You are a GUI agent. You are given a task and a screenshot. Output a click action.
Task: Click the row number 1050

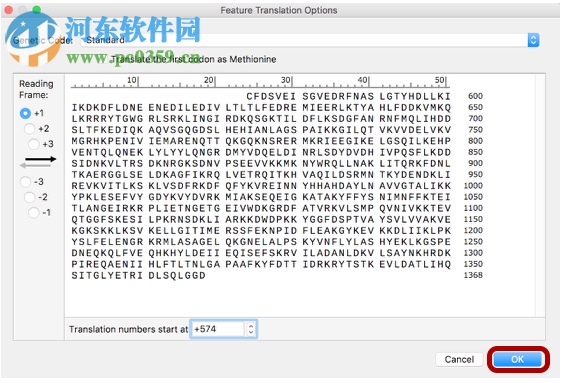473,197
